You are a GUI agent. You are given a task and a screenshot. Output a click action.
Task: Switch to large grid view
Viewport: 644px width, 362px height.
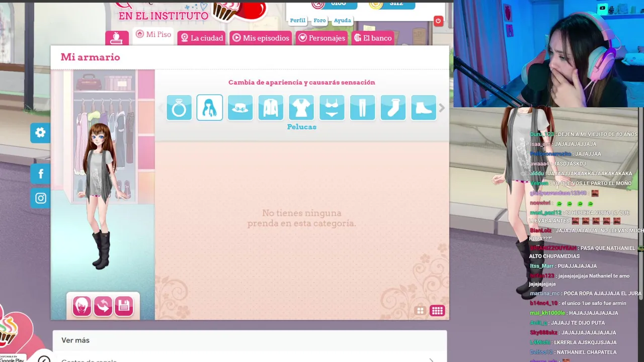[x=420, y=311]
